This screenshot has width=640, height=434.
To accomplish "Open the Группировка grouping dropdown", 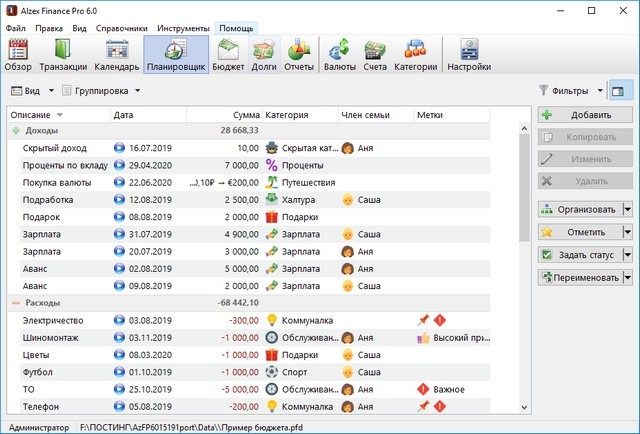I will [x=102, y=91].
